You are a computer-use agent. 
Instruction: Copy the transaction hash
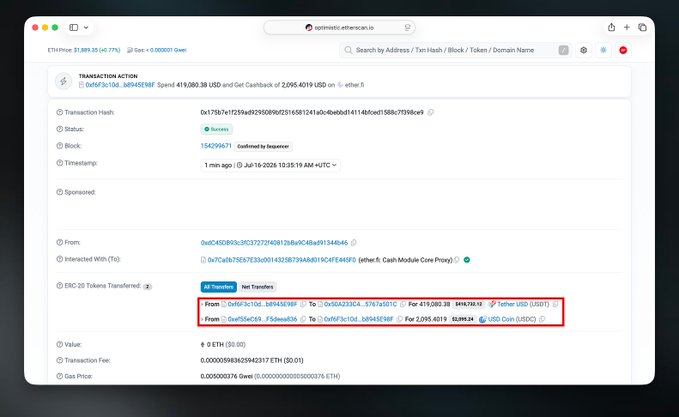point(430,113)
